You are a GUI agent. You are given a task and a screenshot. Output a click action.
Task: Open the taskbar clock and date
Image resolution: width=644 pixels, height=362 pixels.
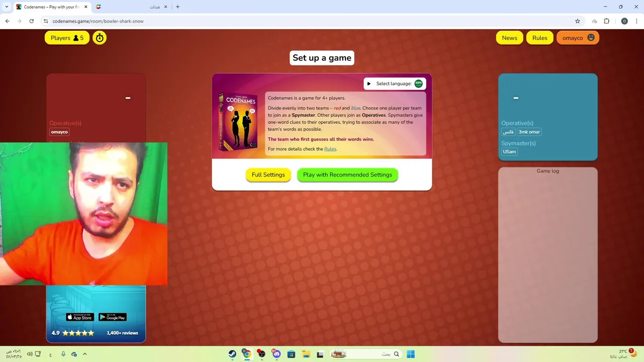click(14, 354)
